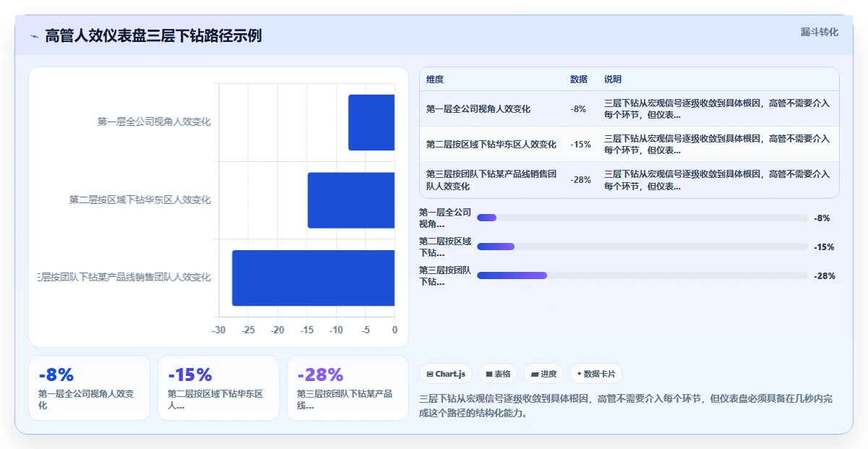
Task: Click the -28% progress bar
Action: [643, 275]
